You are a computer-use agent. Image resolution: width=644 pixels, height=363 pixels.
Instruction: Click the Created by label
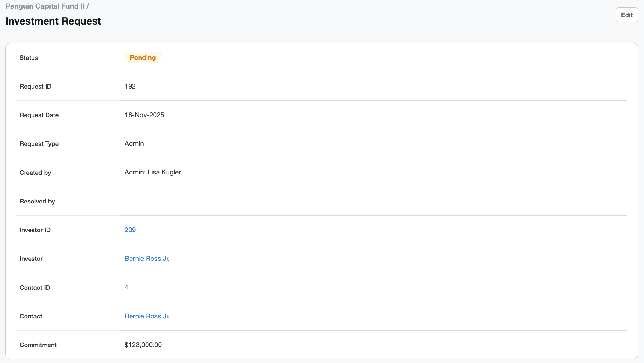[x=35, y=173]
